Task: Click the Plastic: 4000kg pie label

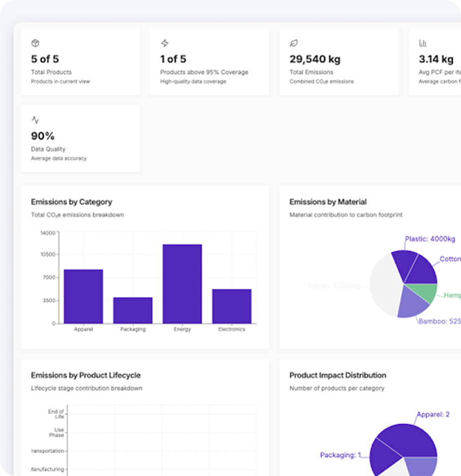Action: click(x=429, y=239)
